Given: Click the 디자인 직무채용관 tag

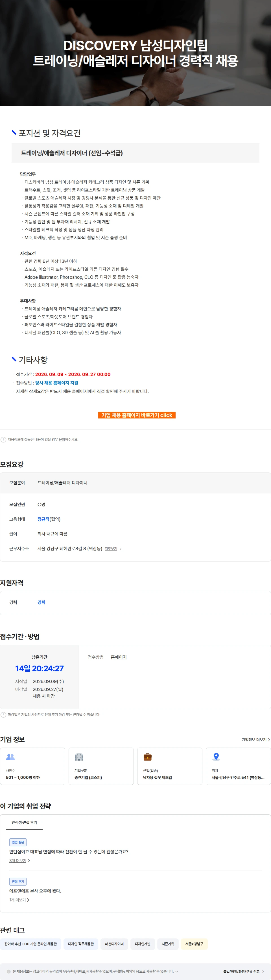Looking at the screenshot, I should click(80, 944).
